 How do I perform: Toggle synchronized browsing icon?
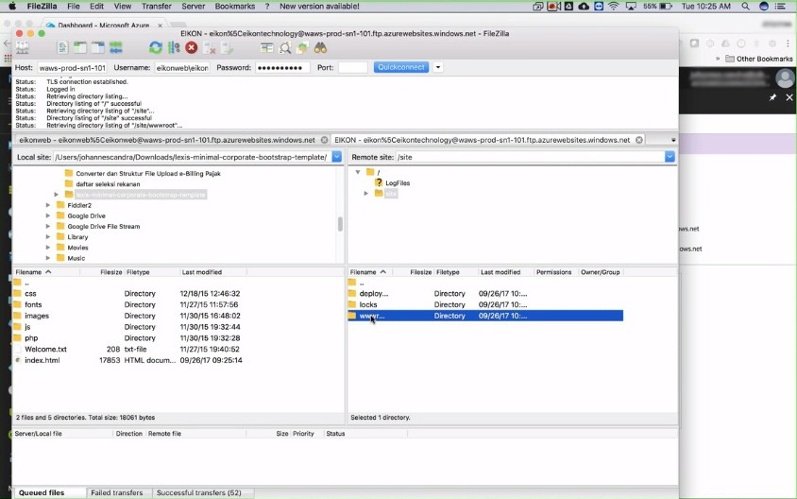302,48
